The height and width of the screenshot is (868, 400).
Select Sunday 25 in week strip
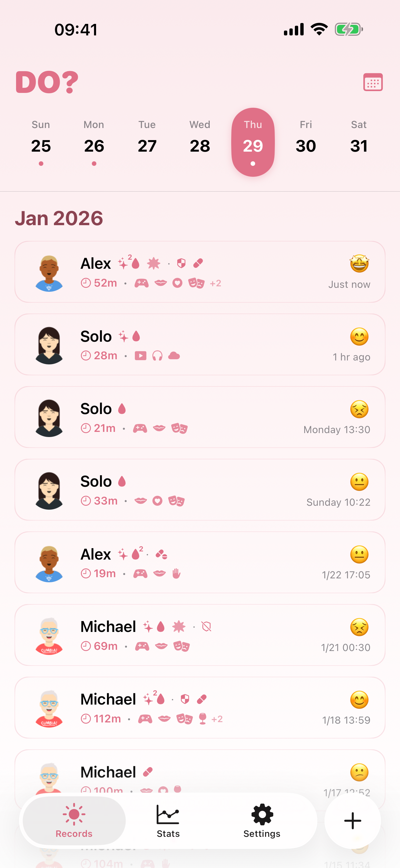pyautogui.click(x=41, y=142)
